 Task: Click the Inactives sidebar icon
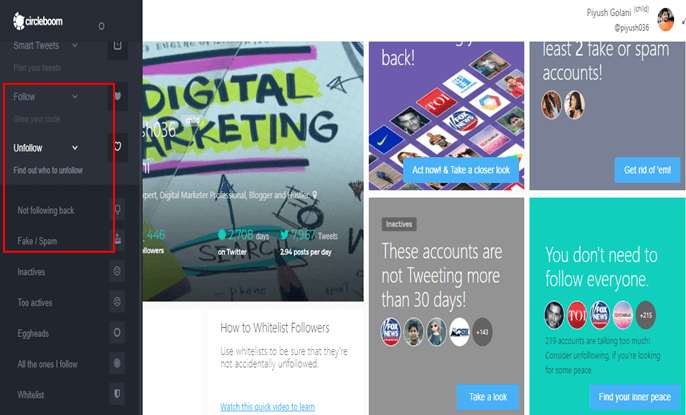click(x=117, y=271)
